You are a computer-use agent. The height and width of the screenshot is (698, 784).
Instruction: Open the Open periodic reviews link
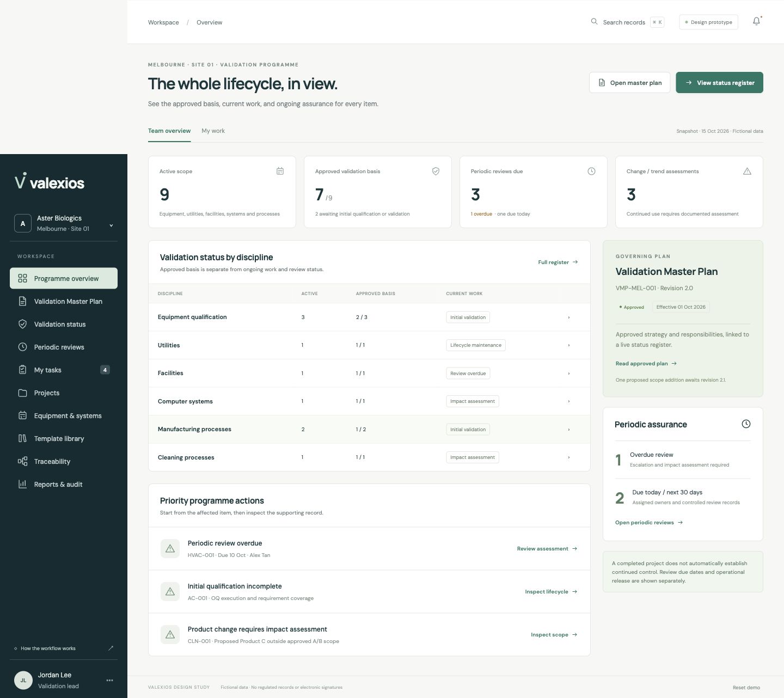tap(649, 522)
